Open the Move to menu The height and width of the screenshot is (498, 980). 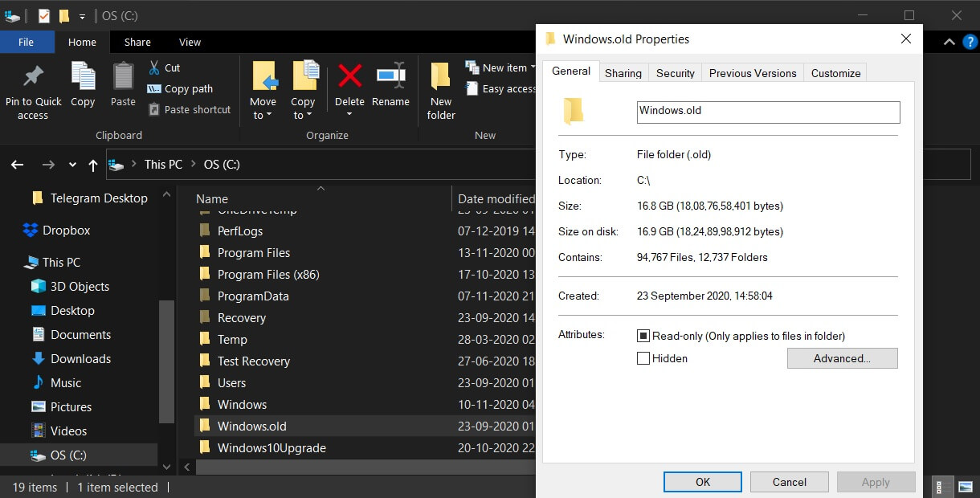point(263,90)
